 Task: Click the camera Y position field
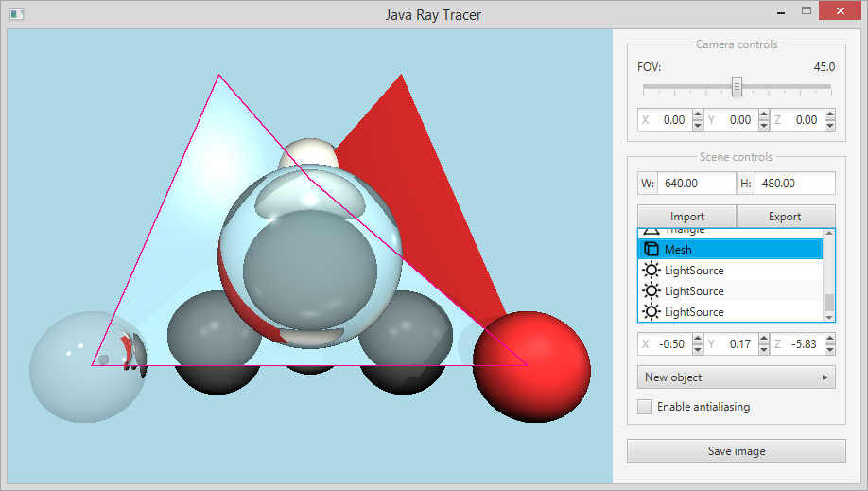click(x=731, y=120)
